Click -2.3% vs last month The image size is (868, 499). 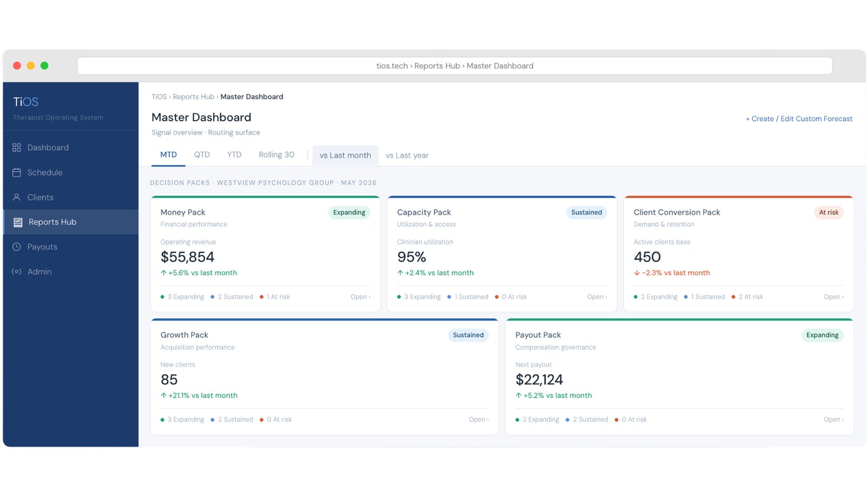[x=672, y=273]
